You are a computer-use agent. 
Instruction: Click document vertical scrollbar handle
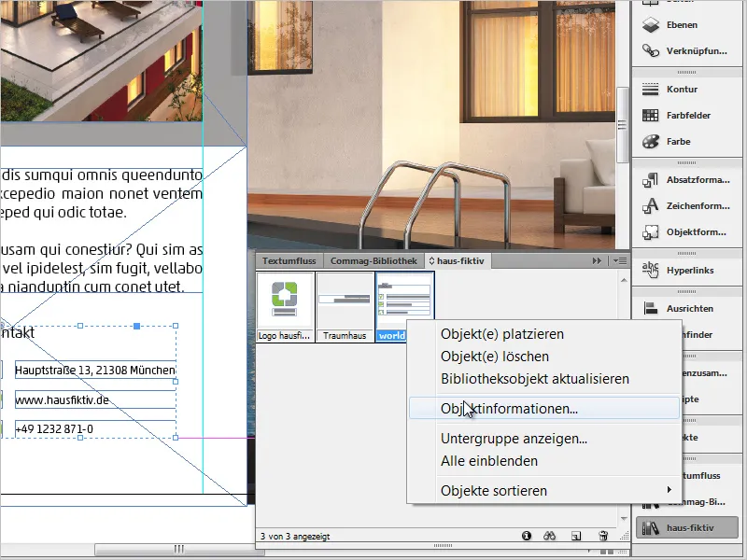click(x=622, y=125)
